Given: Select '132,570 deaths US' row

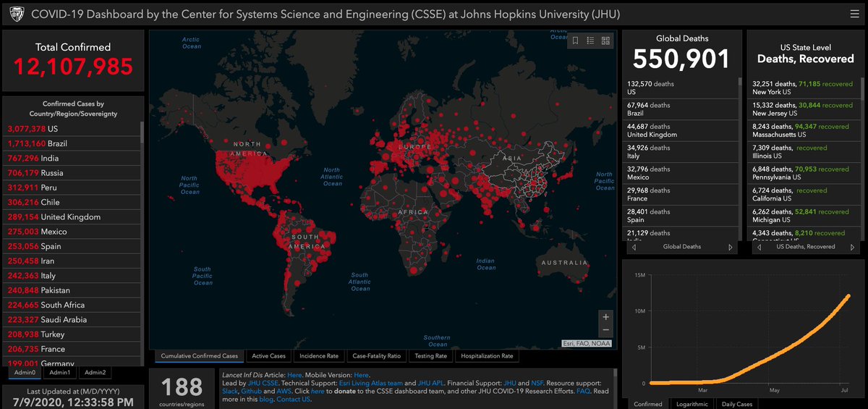Looking at the screenshot, I should pyautogui.click(x=680, y=88).
